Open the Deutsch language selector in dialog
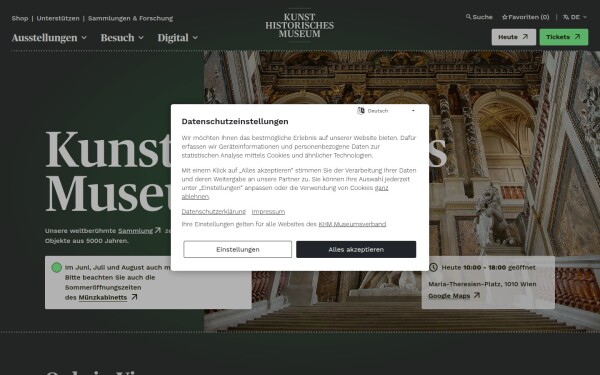Image resolution: width=600 pixels, height=375 pixels. [x=386, y=111]
